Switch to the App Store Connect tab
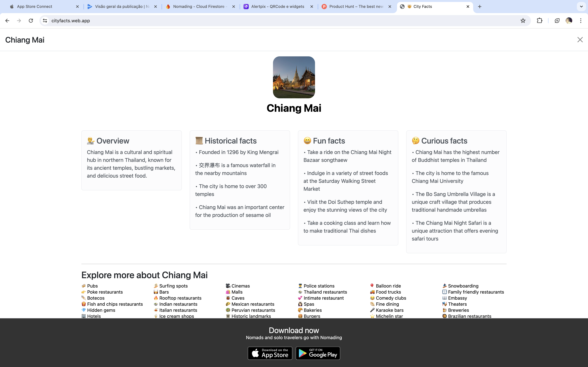The height and width of the screenshot is (367, 588). (x=34, y=7)
